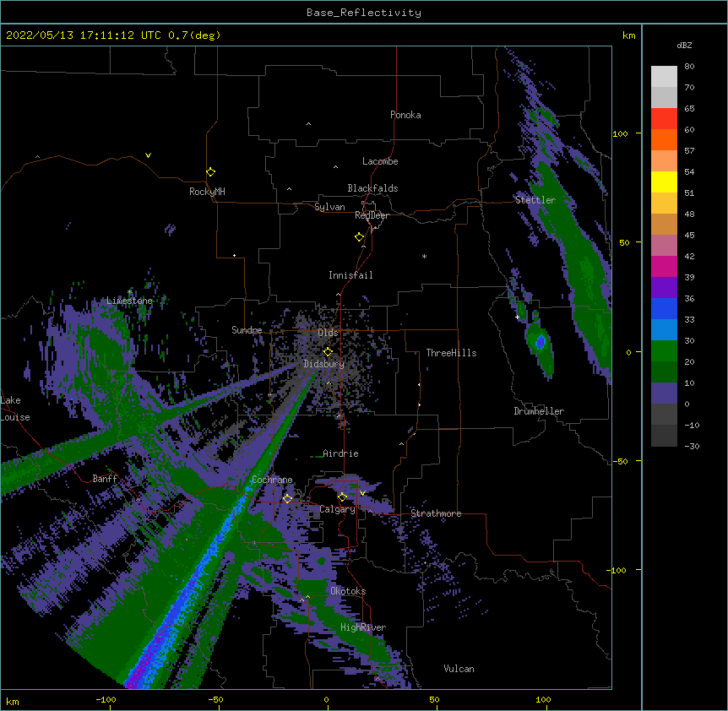Viewport: 728px width, 711px height.
Task: Select the slate-purple legend swatch between 10 and 0
Action: [x=664, y=393]
